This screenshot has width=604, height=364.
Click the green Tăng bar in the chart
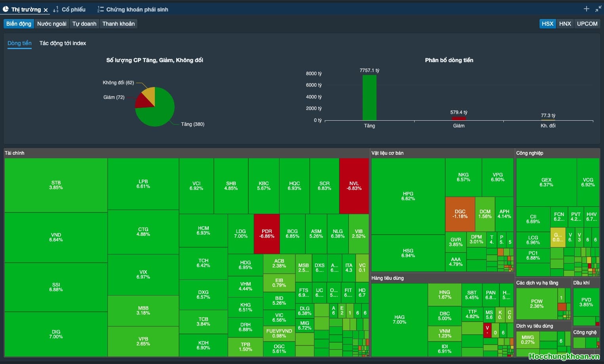tap(369, 97)
